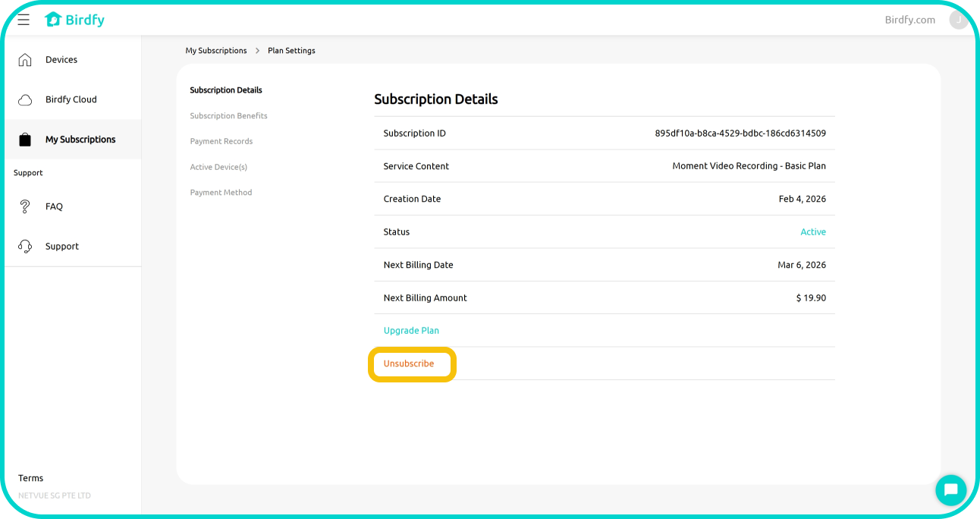Image resolution: width=980 pixels, height=519 pixels.
Task: Select the Subscription Benefits section
Action: (x=228, y=116)
